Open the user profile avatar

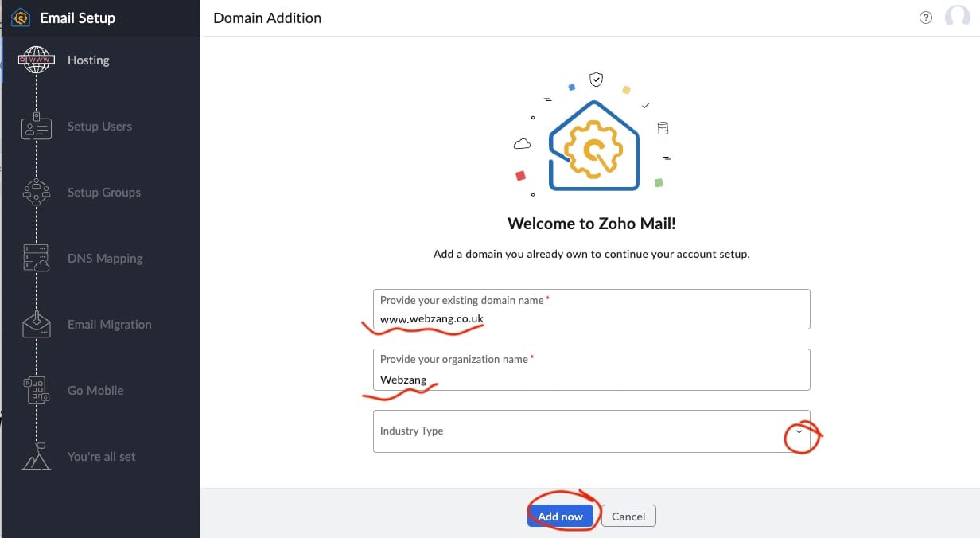coord(957,18)
